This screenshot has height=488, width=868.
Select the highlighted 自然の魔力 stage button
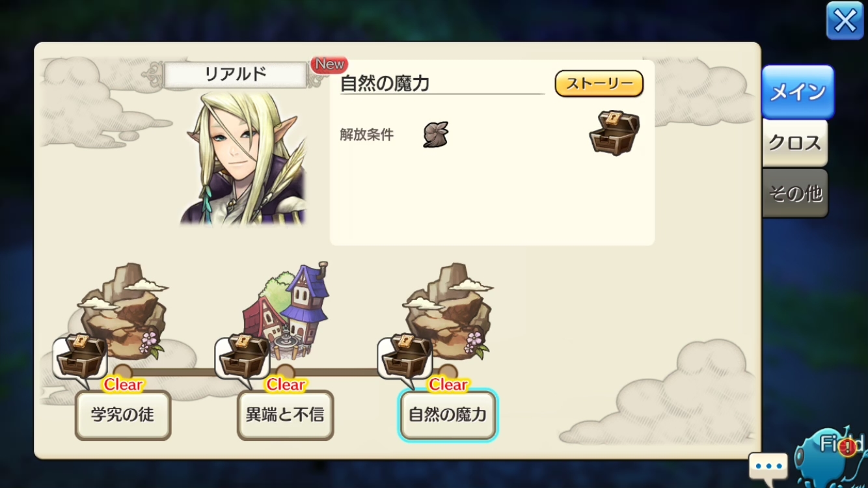point(448,415)
